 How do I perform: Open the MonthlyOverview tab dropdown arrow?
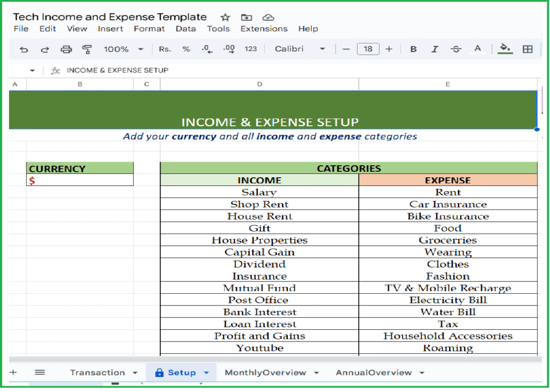click(x=316, y=373)
